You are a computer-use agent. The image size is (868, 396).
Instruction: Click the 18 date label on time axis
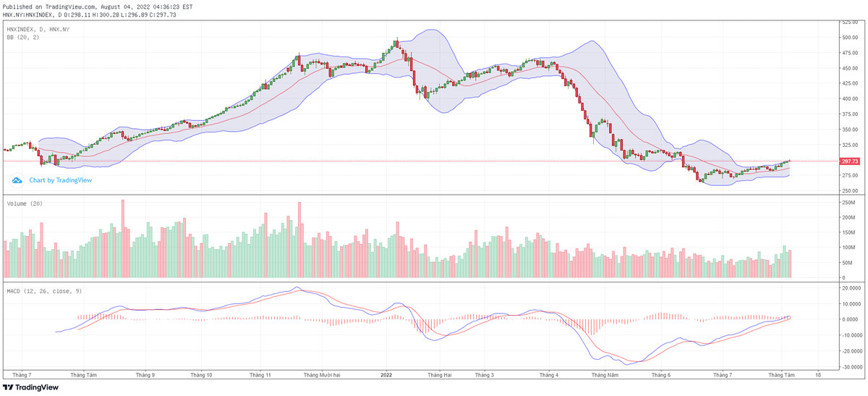point(818,375)
